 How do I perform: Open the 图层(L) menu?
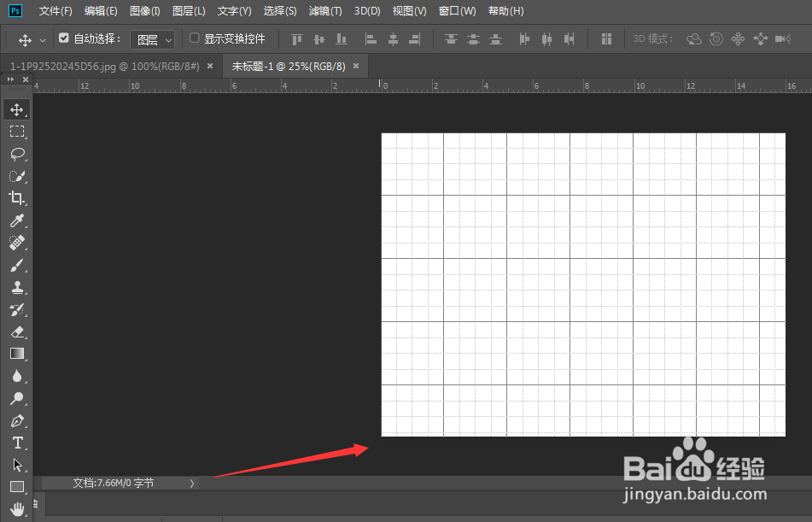pos(189,11)
